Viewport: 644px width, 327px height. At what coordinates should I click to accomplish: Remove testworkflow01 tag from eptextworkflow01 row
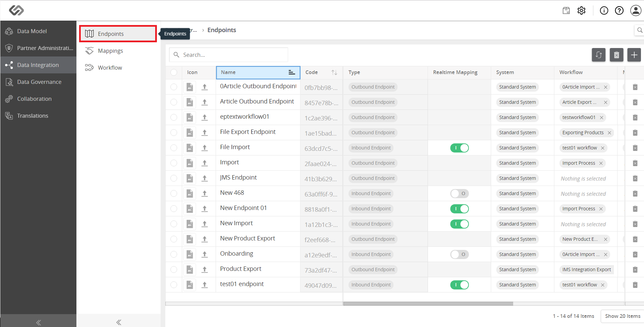tap(601, 117)
